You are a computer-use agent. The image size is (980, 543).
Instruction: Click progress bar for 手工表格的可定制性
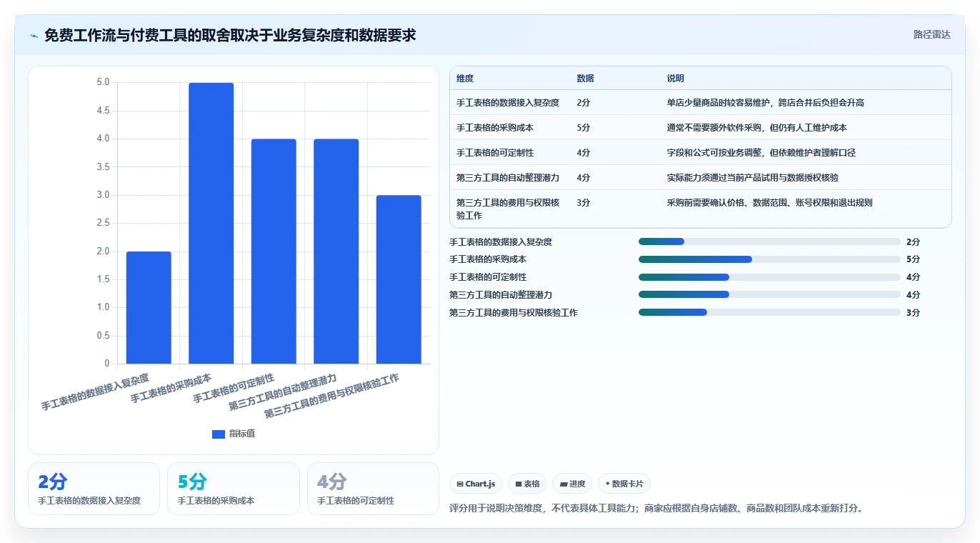pos(769,277)
